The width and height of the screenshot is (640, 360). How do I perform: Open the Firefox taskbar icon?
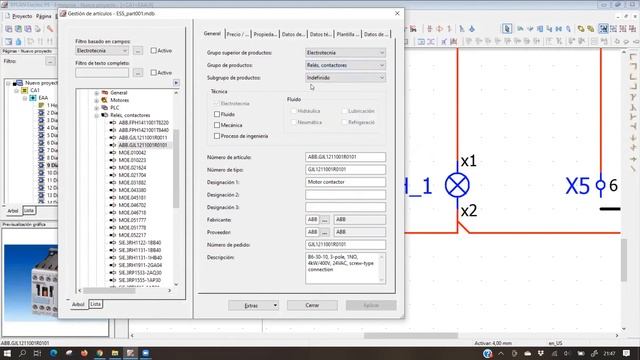click(84, 353)
